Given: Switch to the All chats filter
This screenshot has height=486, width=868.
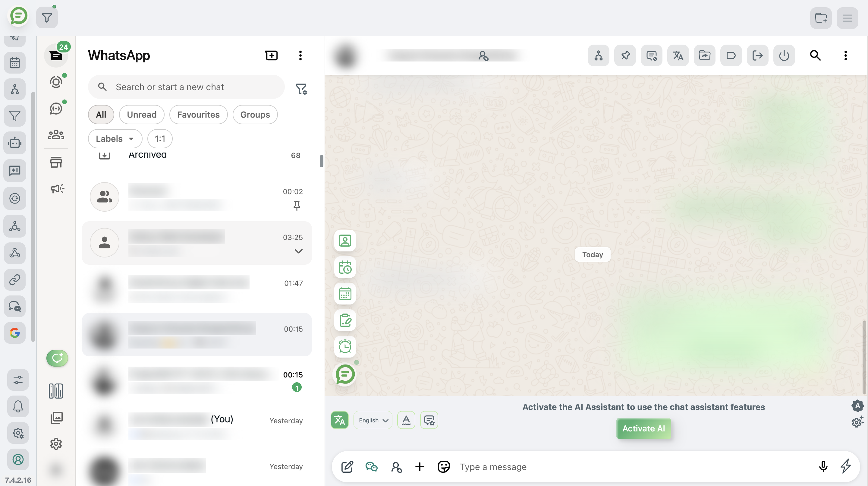Looking at the screenshot, I should [x=101, y=115].
